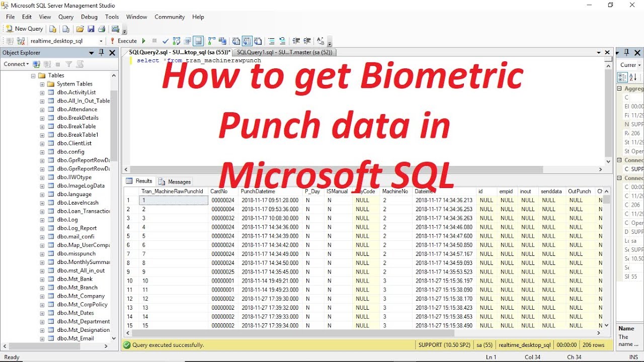Click the Object Explorer filter funnel icon
Screen dimensions: 644x362
69,64
